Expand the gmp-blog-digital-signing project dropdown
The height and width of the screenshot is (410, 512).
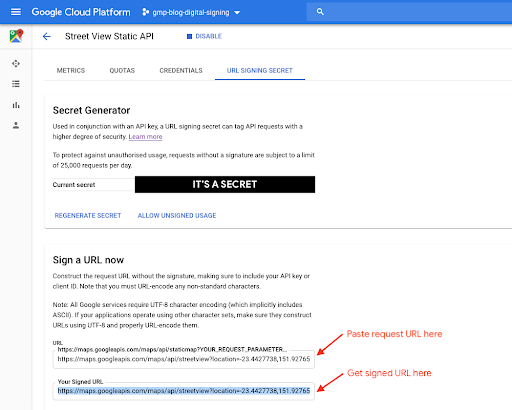pyautogui.click(x=191, y=12)
